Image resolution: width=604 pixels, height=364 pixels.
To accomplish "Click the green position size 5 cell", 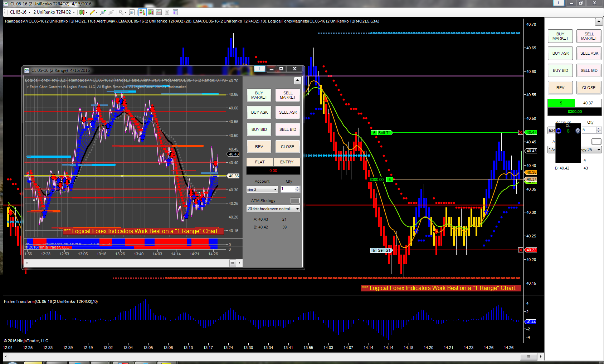I will point(561,103).
